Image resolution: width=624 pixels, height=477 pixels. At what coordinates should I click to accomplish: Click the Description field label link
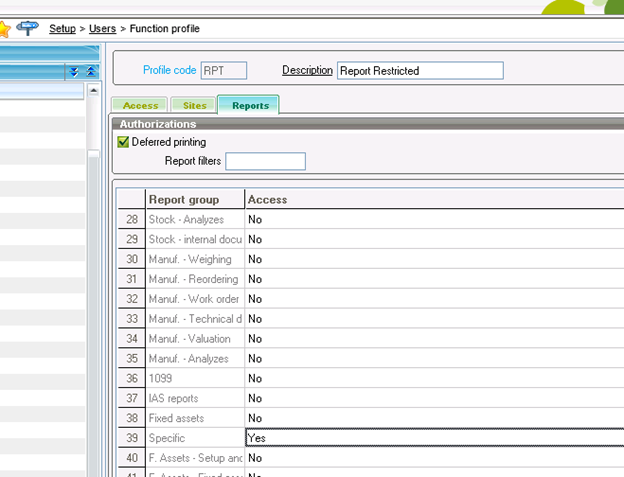307,70
